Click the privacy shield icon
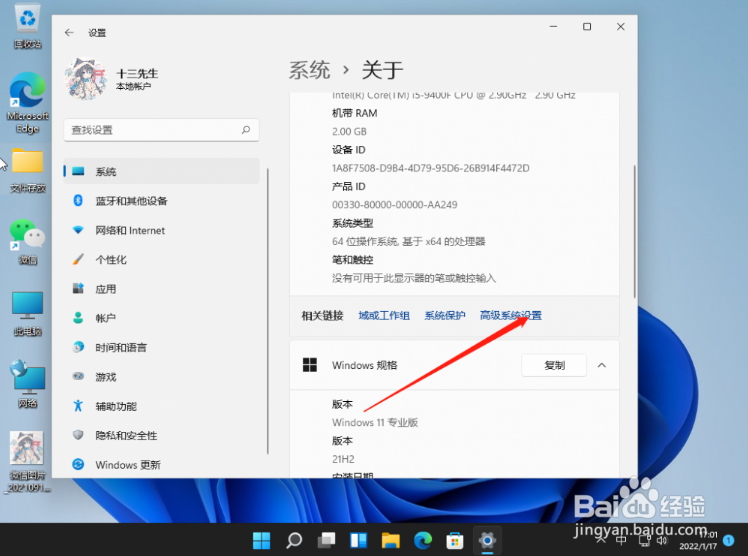The height and width of the screenshot is (556, 748). [x=78, y=435]
